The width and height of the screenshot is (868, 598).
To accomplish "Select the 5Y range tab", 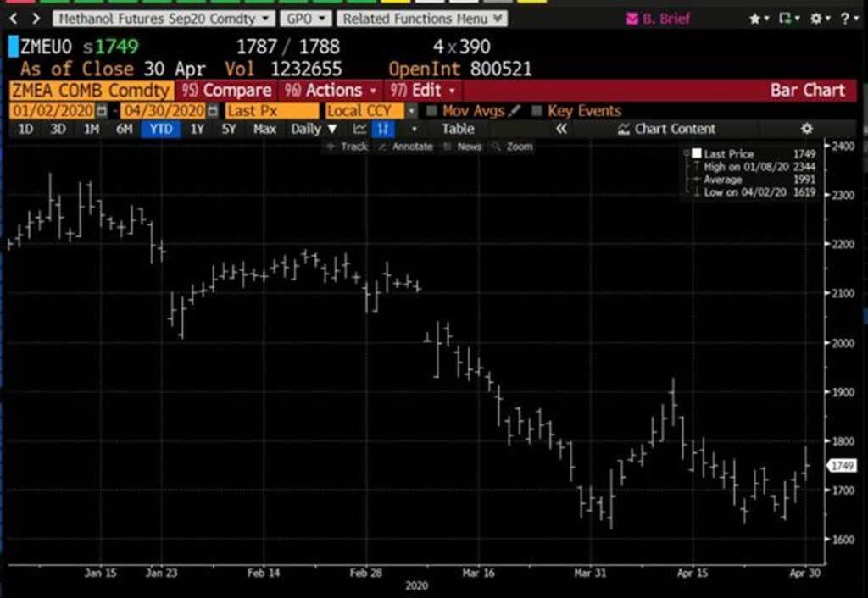I will 229,129.
